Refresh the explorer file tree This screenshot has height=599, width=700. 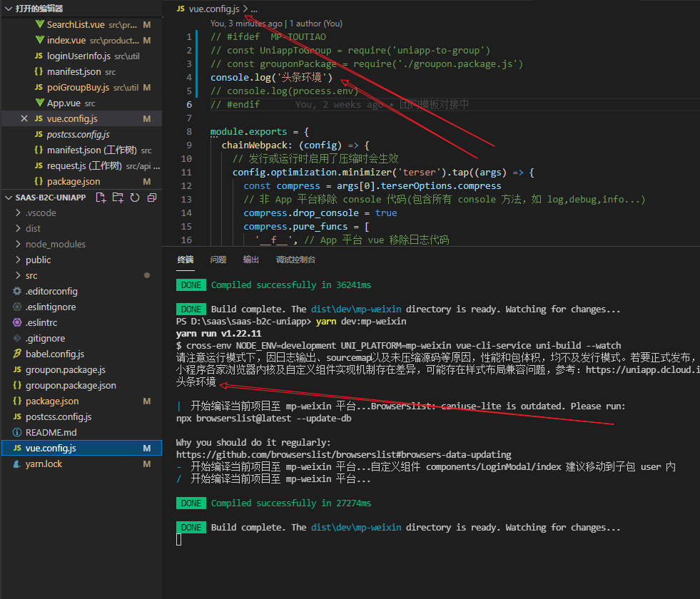[x=135, y=198]
